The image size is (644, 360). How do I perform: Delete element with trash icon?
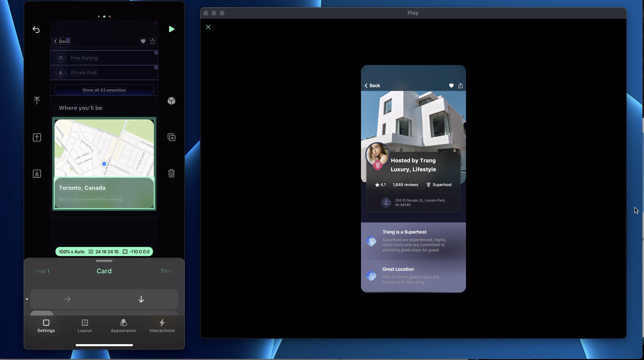pyautogui.click(x=172, y=173)
